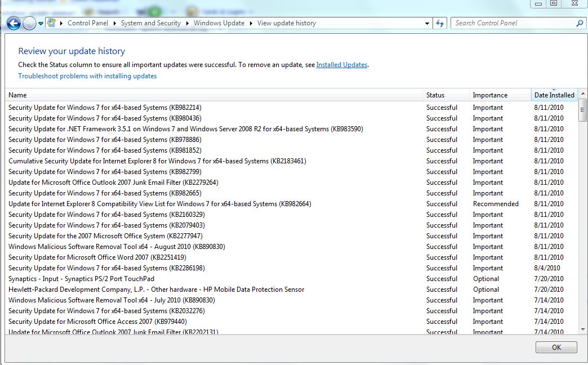Open the recent pages dropdown arrow
Image resolution: width=588 pixels, height=365 pixels.
click(x=41, y=23)
